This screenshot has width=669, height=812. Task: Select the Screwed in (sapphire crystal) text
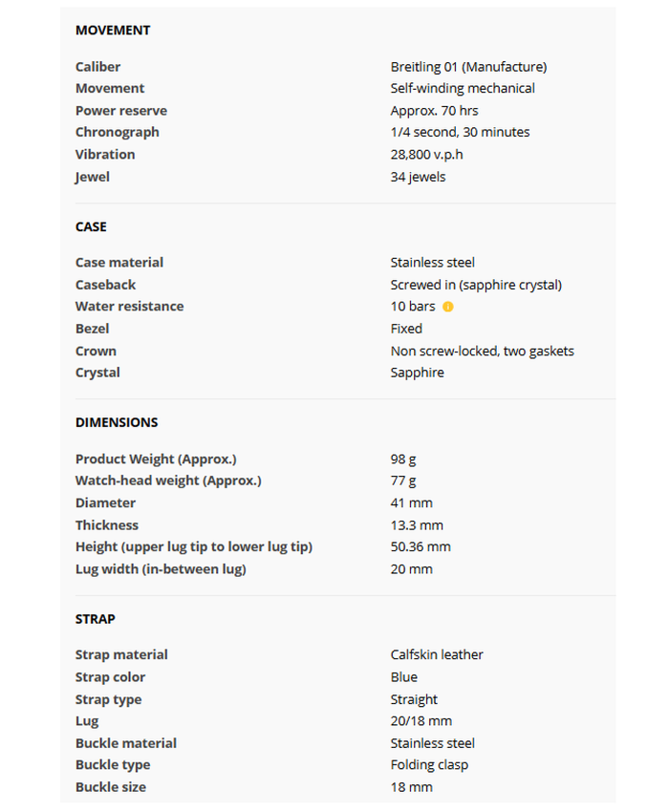pos(476,285)
